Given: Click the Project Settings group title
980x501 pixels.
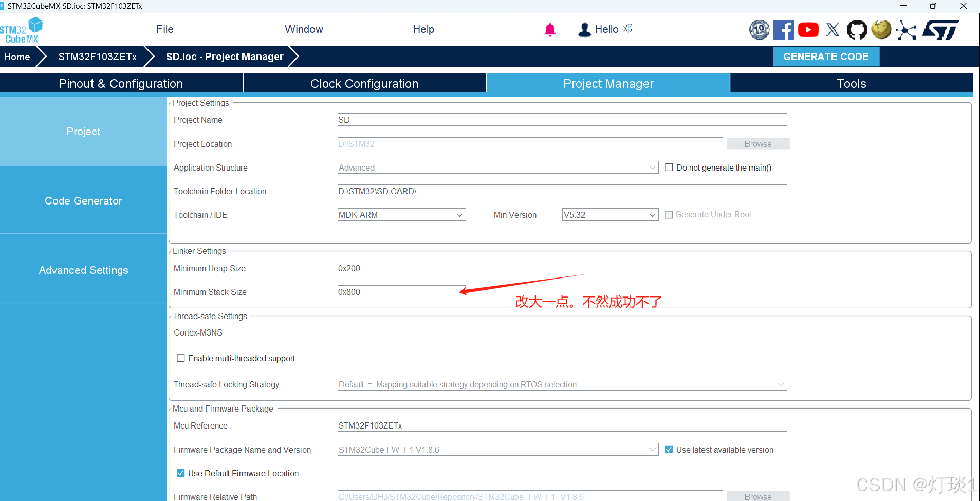Looking at the screenshot, I should [201, 103].
